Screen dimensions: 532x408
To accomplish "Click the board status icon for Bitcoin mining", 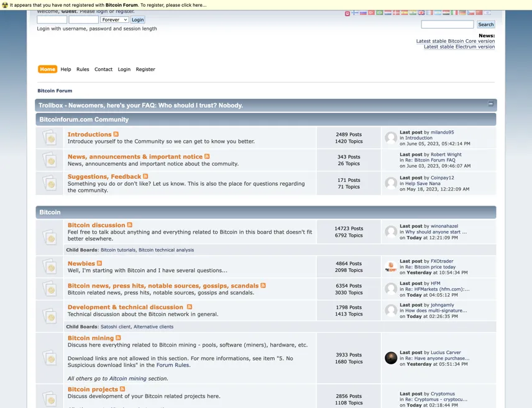I will (x=50, y=358).
